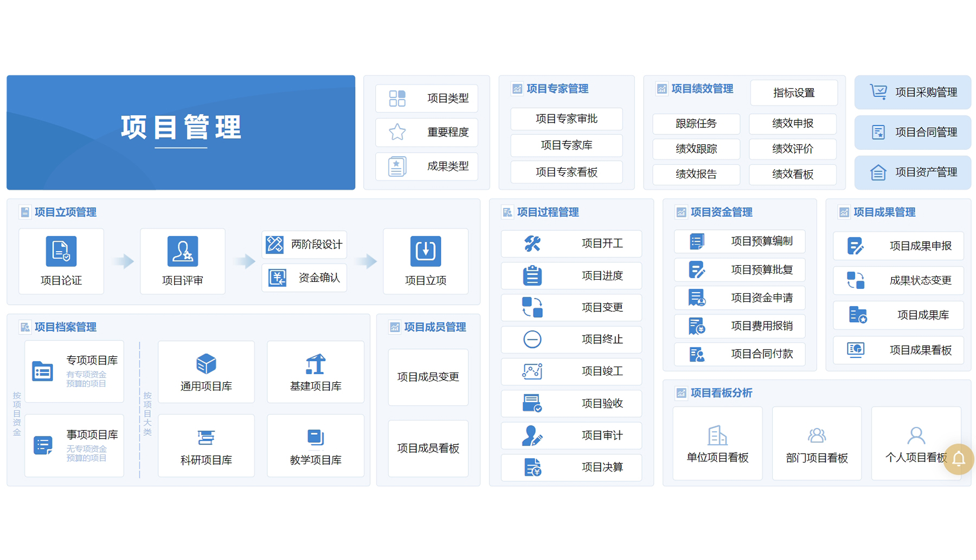Click the 个人项目看板 person icon
This screenshot has height=560, width=976.
pyautogui.click(x=916, y=435)
